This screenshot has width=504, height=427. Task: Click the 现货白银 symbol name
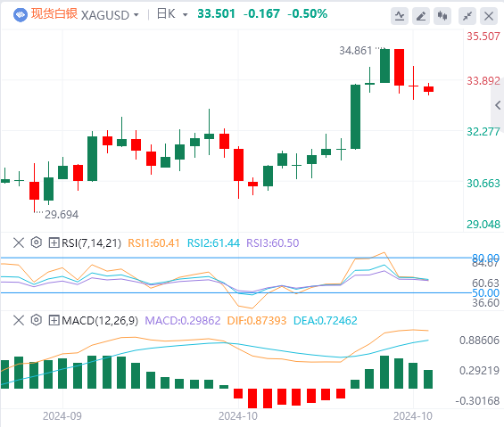(x=54, y=14)
